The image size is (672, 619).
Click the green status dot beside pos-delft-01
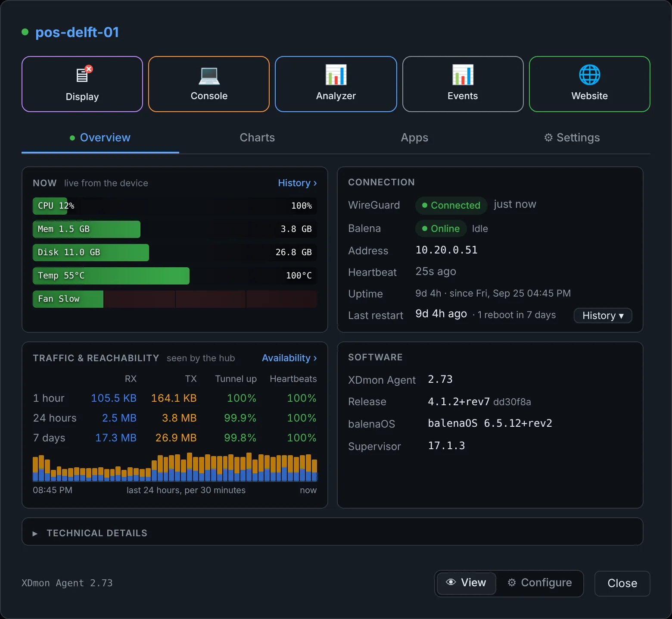tap(25, 32)
